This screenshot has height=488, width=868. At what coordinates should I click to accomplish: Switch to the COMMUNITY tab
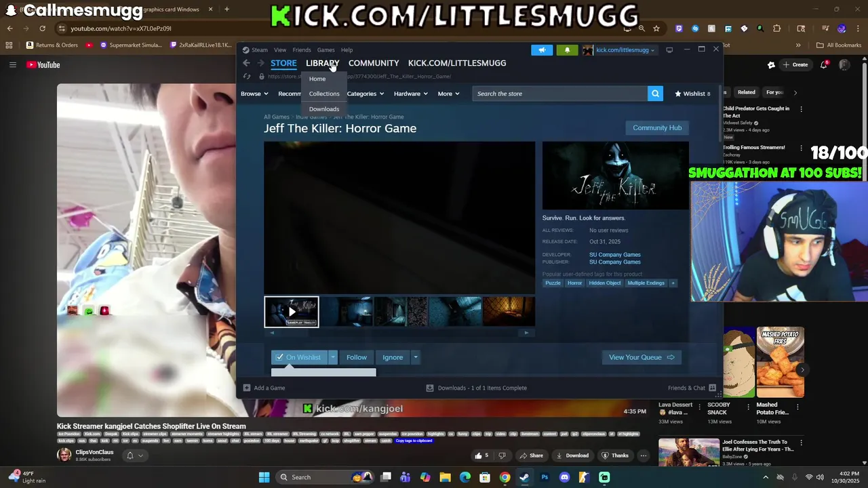pos(374,63)
